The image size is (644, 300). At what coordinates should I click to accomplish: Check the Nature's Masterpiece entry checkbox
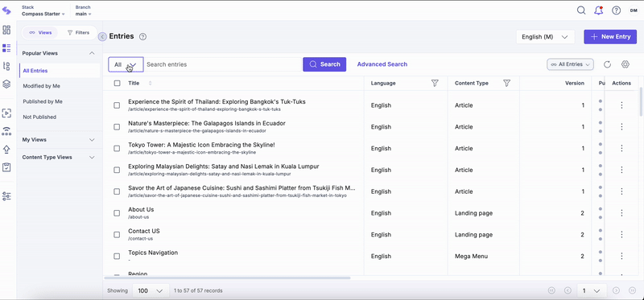[117, 127]
